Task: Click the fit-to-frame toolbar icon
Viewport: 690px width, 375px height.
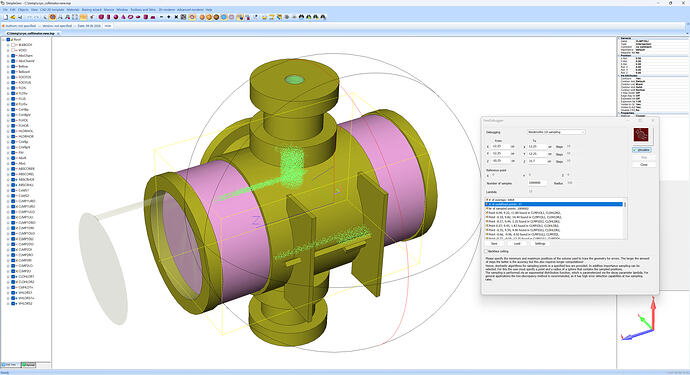Action: coord(75,17)
